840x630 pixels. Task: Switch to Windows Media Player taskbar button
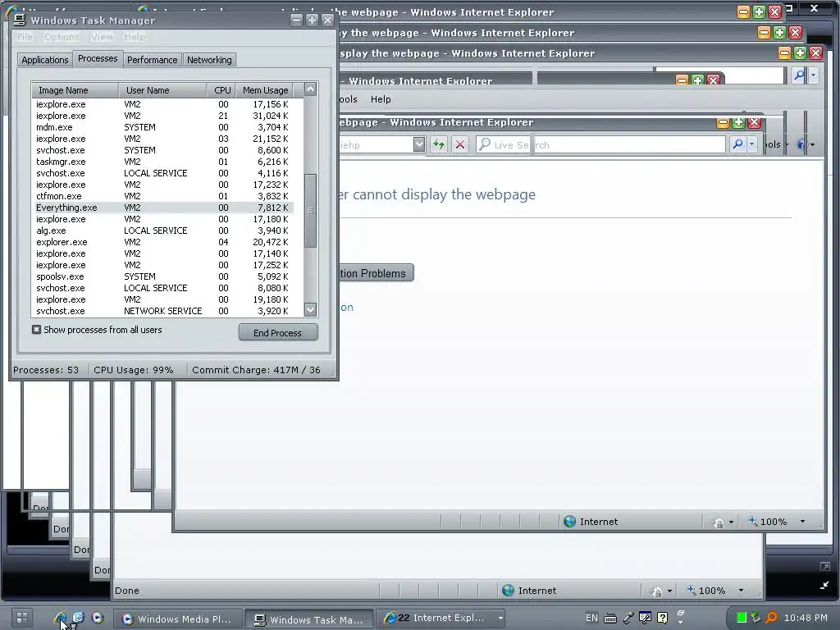point(178,619)
